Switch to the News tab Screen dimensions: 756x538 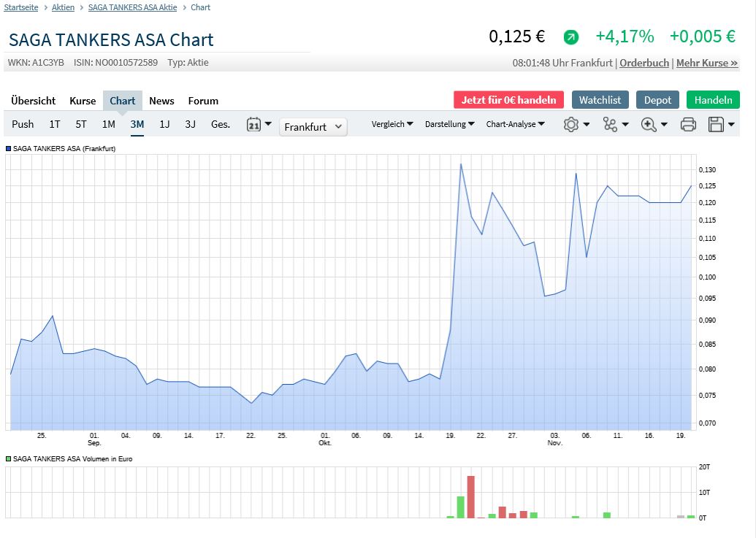coord(161,101)
